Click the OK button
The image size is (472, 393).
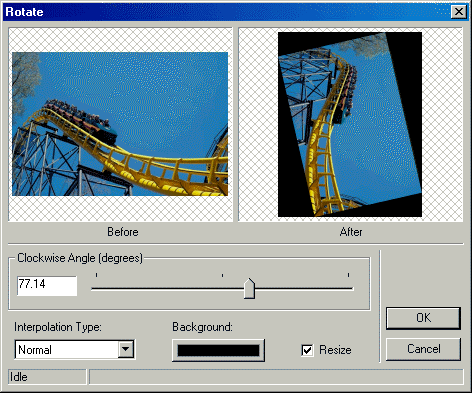(x=423, y=318)
